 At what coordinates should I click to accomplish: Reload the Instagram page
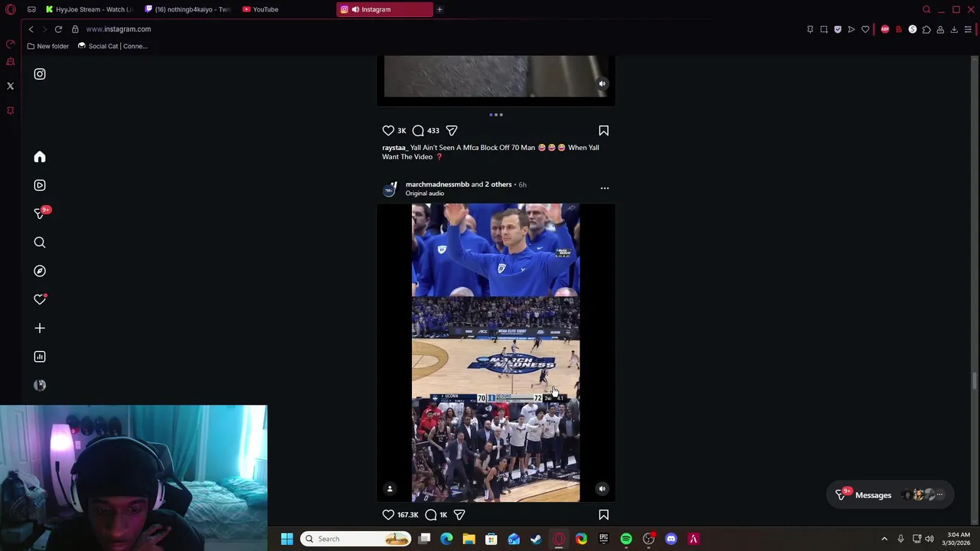click(x=58, y=29)
